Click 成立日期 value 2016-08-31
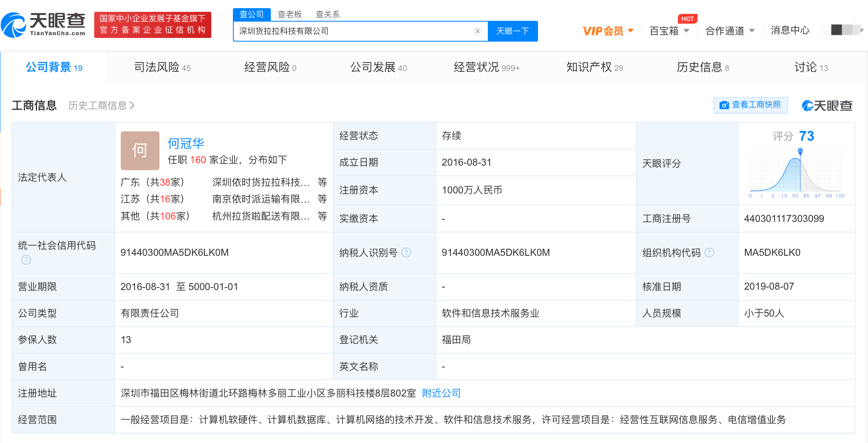This screenshot has width=868, height=443. [x=467, y=162]
